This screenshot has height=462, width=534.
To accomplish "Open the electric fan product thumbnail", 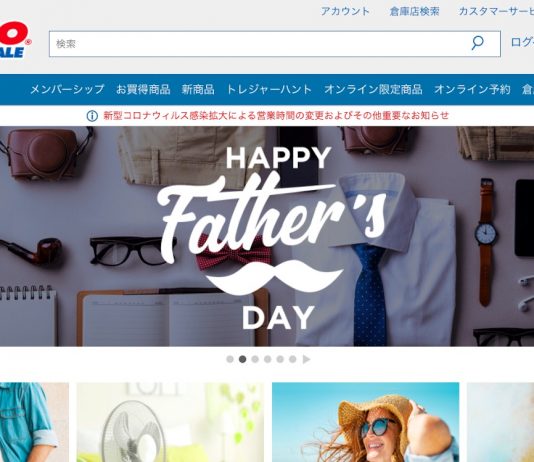I will (x=170, y=422).
